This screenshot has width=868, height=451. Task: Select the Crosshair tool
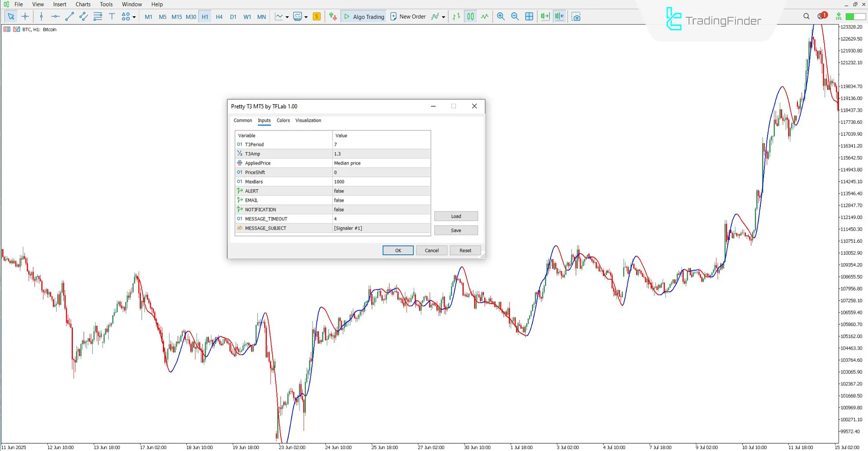25,16
